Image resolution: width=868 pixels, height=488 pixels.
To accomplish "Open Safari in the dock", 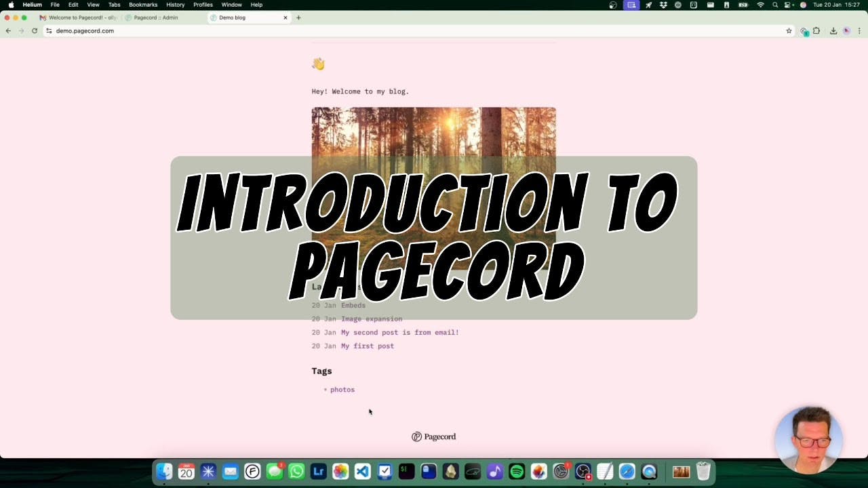I will [x=627, y=471].
